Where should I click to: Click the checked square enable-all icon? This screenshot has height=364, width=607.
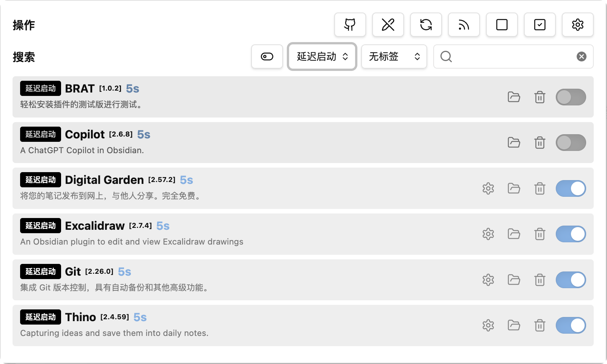tap(539, 25)
